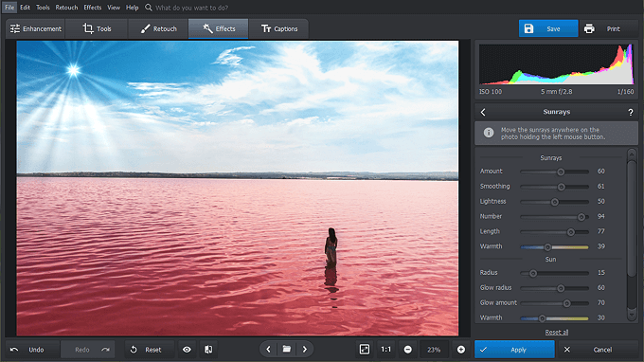
Task: Cancel the Sunrays effect
Action: click(x=598, y=350)
